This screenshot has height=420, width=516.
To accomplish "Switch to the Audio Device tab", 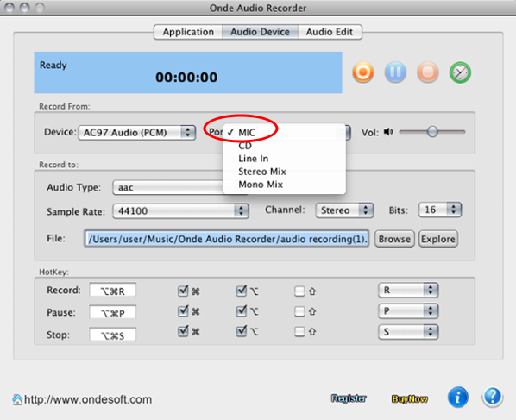I will pos(260,32).
